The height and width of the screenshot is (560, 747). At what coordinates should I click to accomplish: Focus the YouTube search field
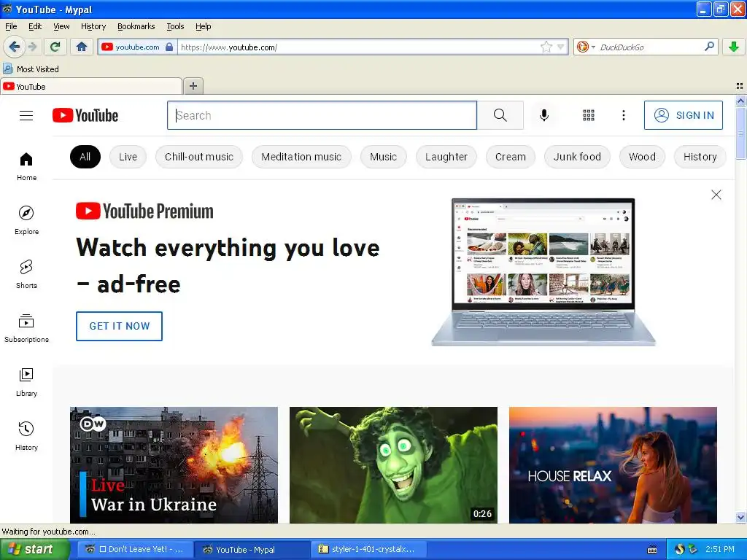click(x=322, y=115)
